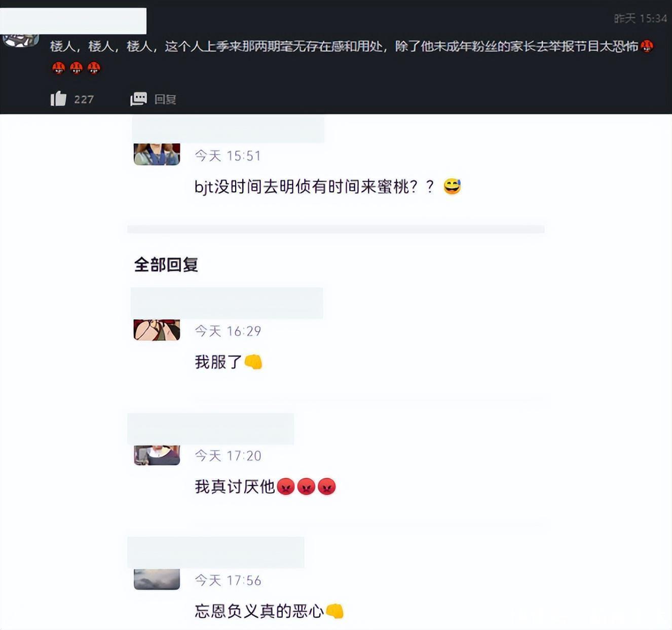672x630 pixels.
Task: Click the fist emoji after 我服了
Action: (253, 362)
